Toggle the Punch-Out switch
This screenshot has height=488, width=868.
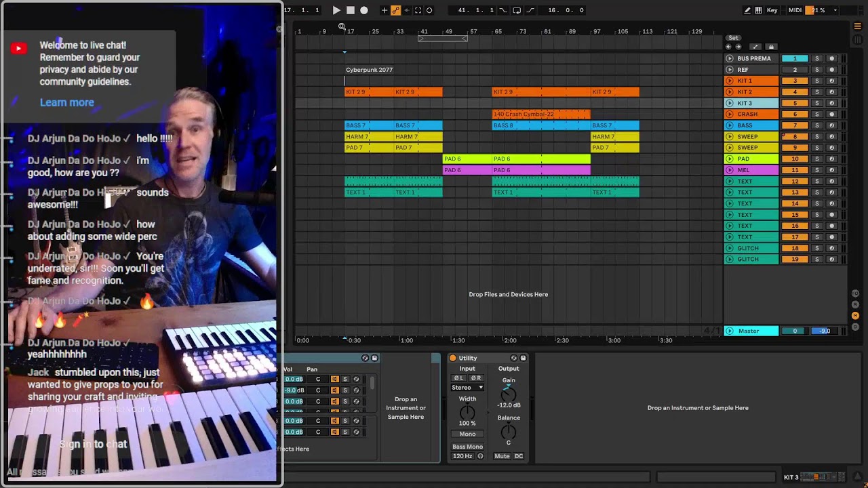pyautogui.click(x=530, y=10)
